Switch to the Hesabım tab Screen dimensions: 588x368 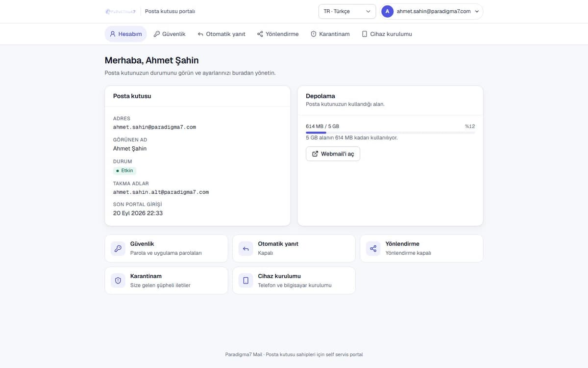click(x=126, y=34)
